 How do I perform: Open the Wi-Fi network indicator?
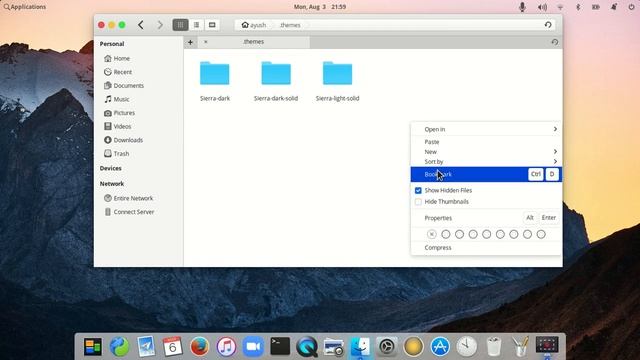click(x=560, y=7)
